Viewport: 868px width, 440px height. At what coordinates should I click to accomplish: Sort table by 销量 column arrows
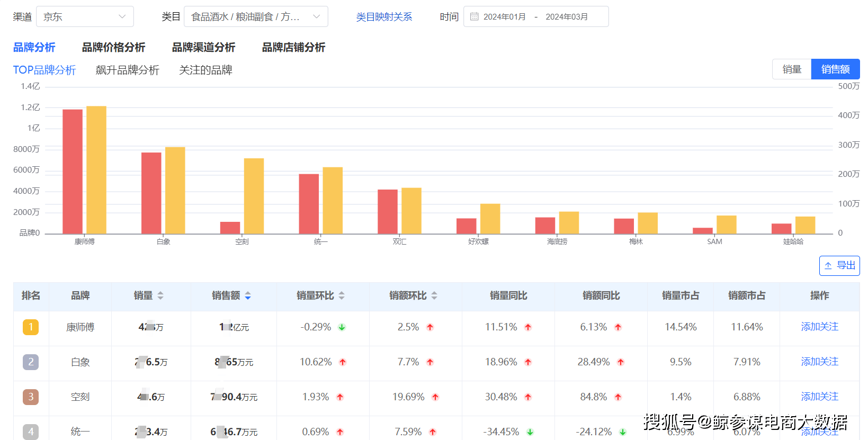(160, 295)
